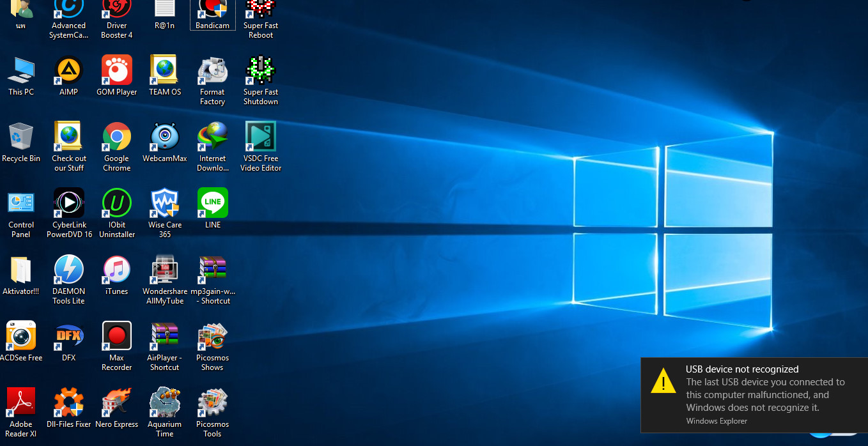Click the Windows Explorer notification source label
This screenshot has width=868, height=446.
(717, 421)
